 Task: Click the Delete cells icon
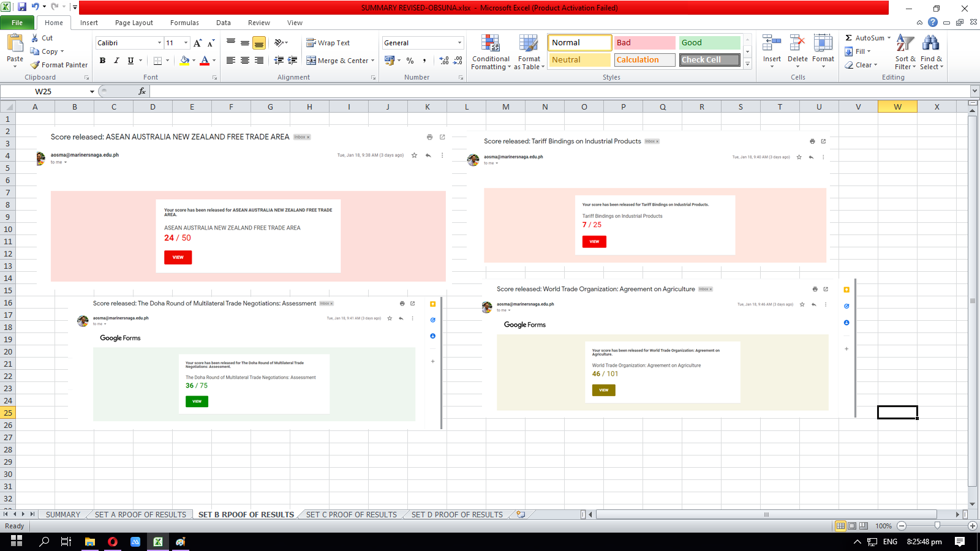pos(797,43)
